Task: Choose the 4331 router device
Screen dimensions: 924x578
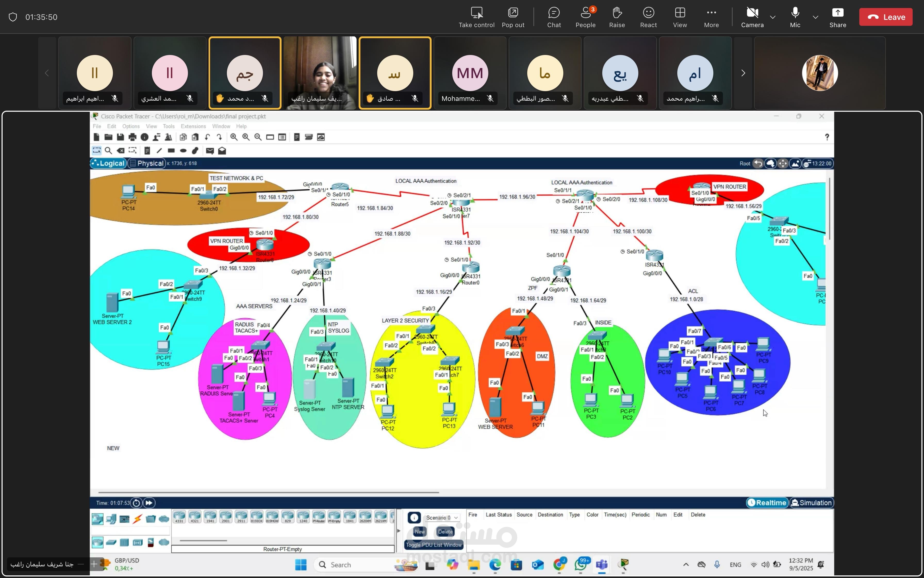Action: click(x=179, y=516)
